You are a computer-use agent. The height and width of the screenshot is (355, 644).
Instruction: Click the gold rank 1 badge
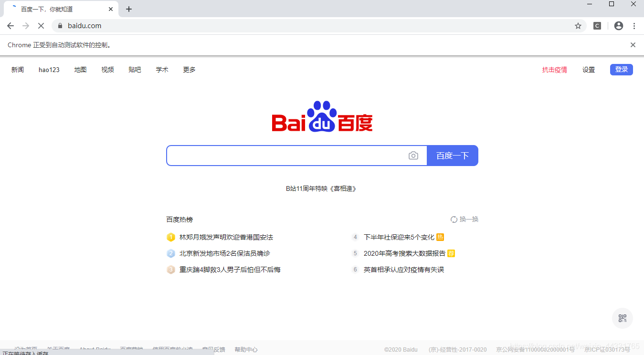click(x=171, y=237)
